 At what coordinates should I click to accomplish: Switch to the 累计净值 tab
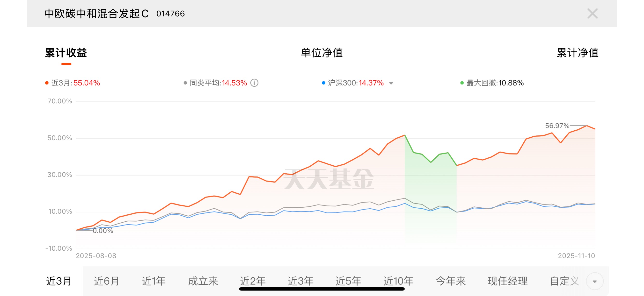pos(577,53)
